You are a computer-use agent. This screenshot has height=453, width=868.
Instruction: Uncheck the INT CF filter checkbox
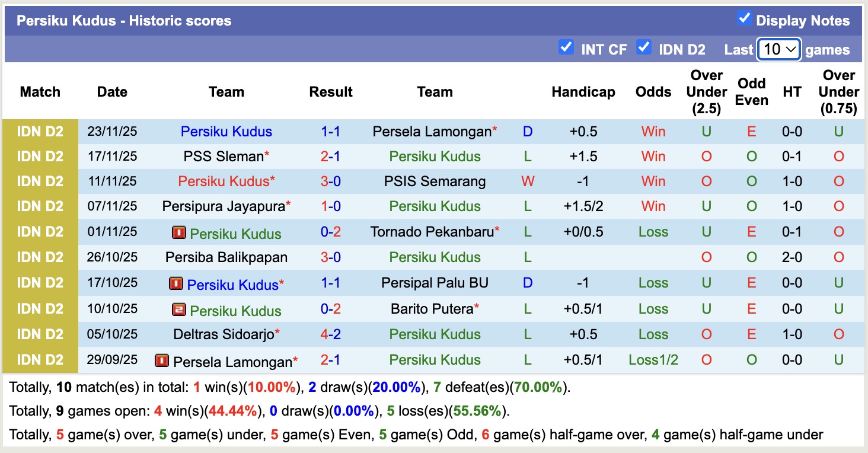(566, 47)
